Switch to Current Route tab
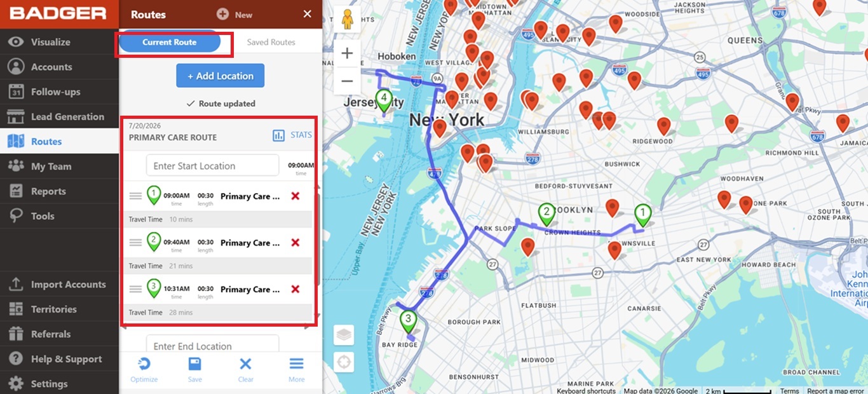Image resolution: width=868 pixels, height=394 pixels. coord(170,43)
